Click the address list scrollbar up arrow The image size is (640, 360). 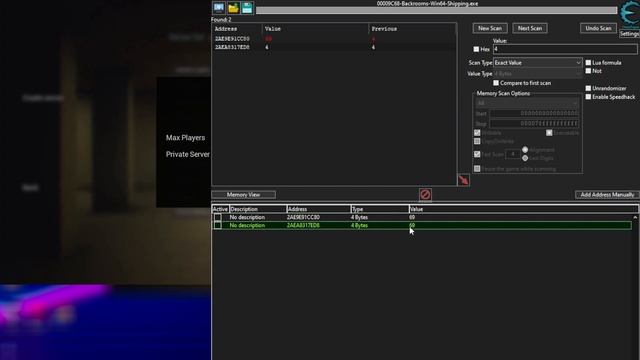(x=635, y=218)
